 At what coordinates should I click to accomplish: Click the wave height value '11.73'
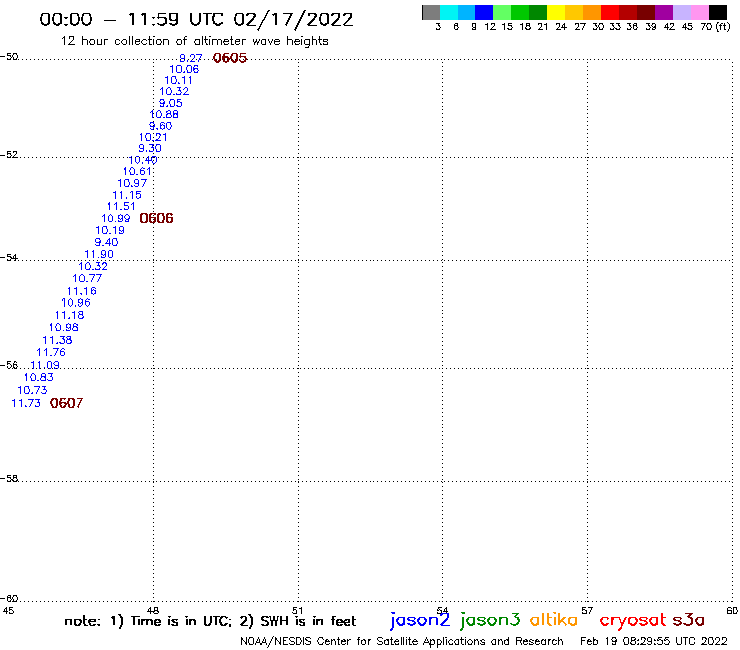pos(26,403)
